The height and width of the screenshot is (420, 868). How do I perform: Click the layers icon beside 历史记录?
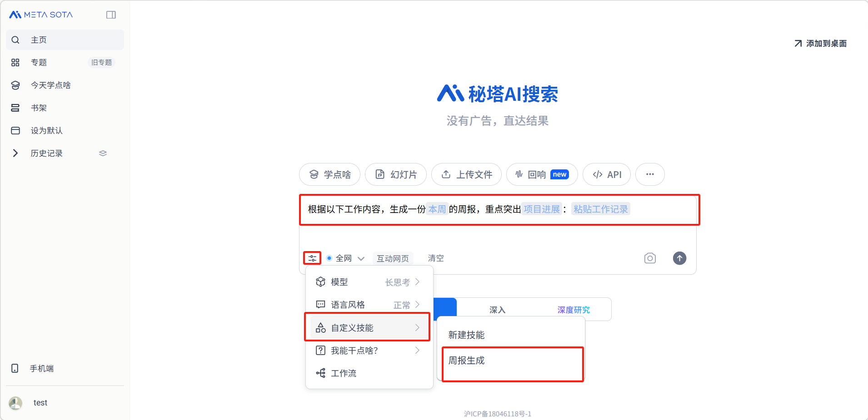click(103, 153)
